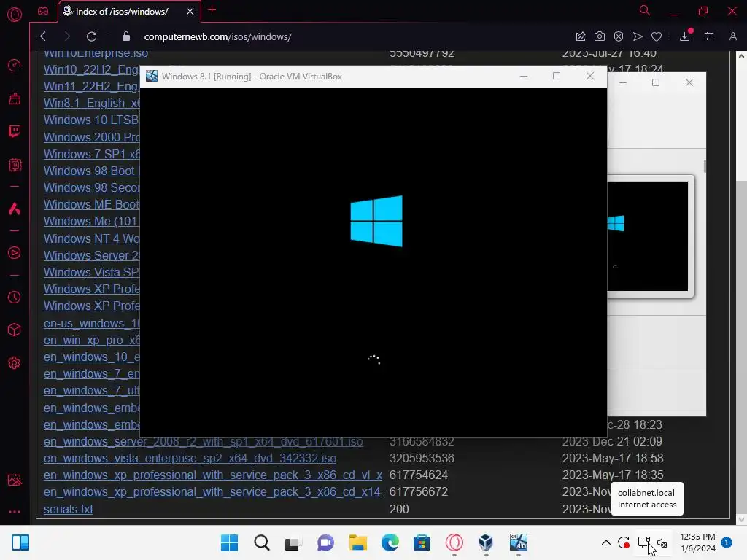Open the Windows Start button
Viewport: 747px width, 560px height.
229,542
